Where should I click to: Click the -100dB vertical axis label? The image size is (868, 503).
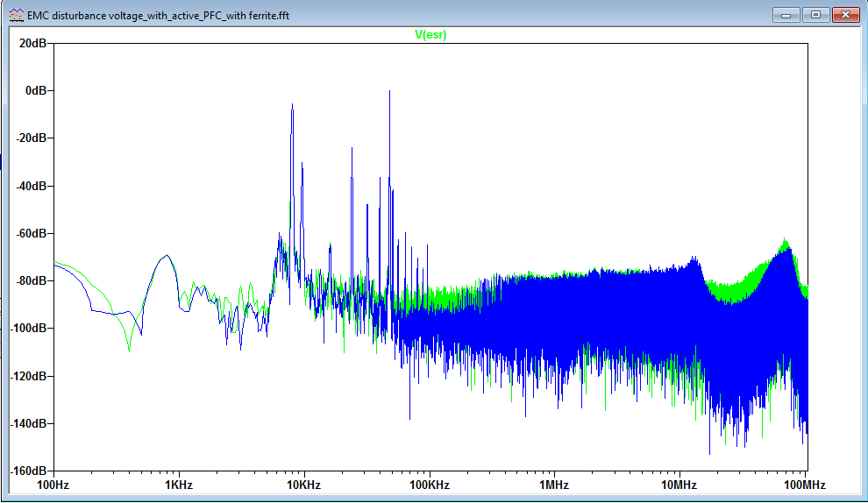click(x=29, y=328)
